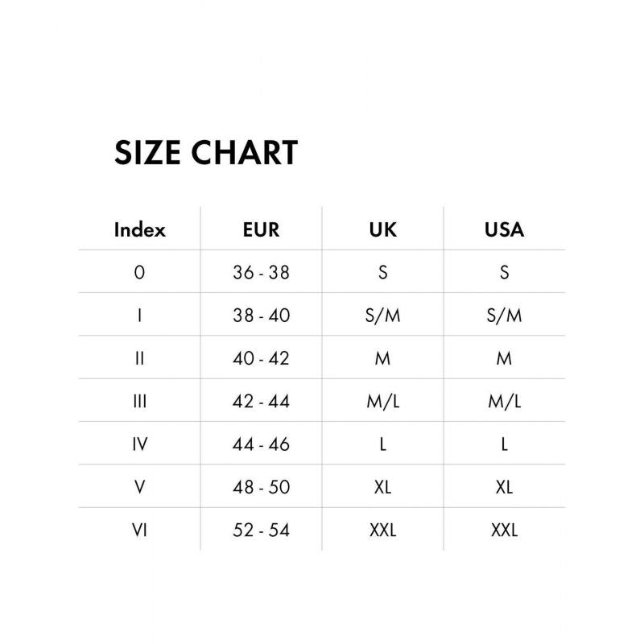Select S/M in the UK column
Image resolution: width=644 pixels, height=644 pixels.
(x=382, y=315)
